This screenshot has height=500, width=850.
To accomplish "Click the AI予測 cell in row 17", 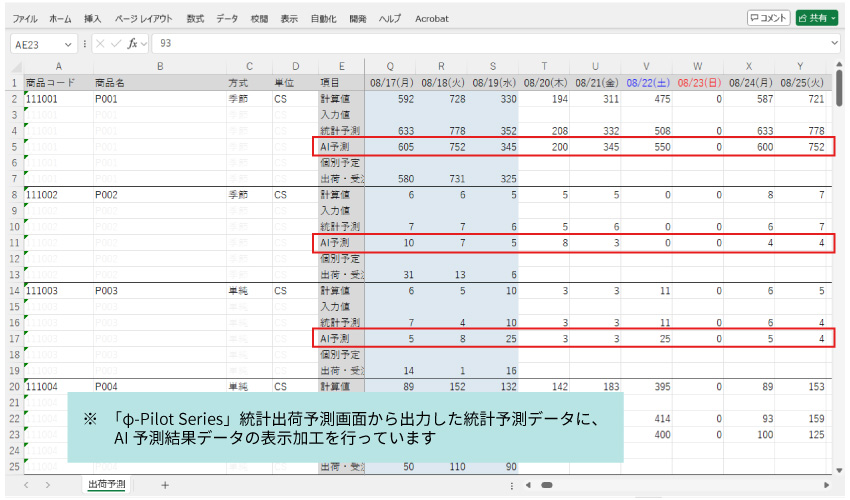I will tap(342, 339).
